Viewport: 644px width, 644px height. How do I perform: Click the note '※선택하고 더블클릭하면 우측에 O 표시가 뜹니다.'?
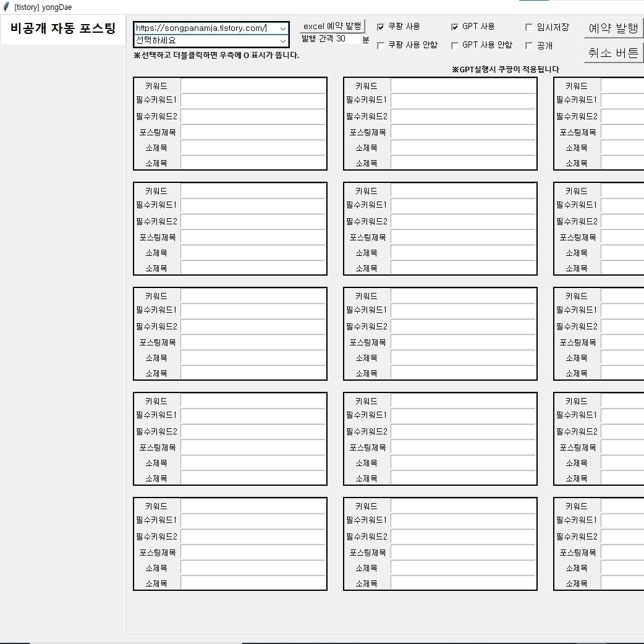pyautogui.click(x=216, y=55)
